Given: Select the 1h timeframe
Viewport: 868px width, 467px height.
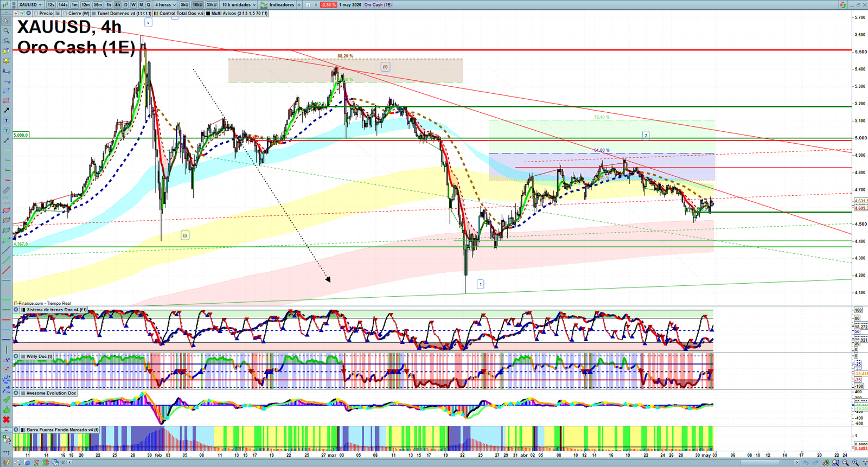Looking at the screenshot, I should (108, 5).
